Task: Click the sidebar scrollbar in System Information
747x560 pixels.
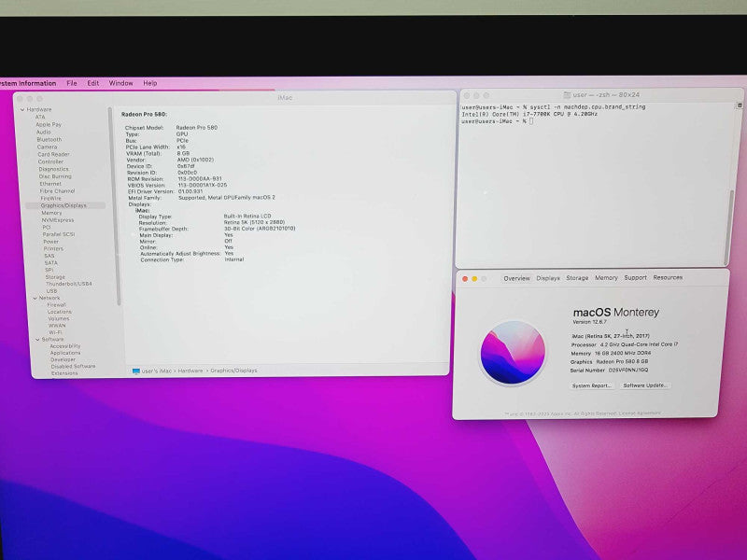Action: click(114, 205)
